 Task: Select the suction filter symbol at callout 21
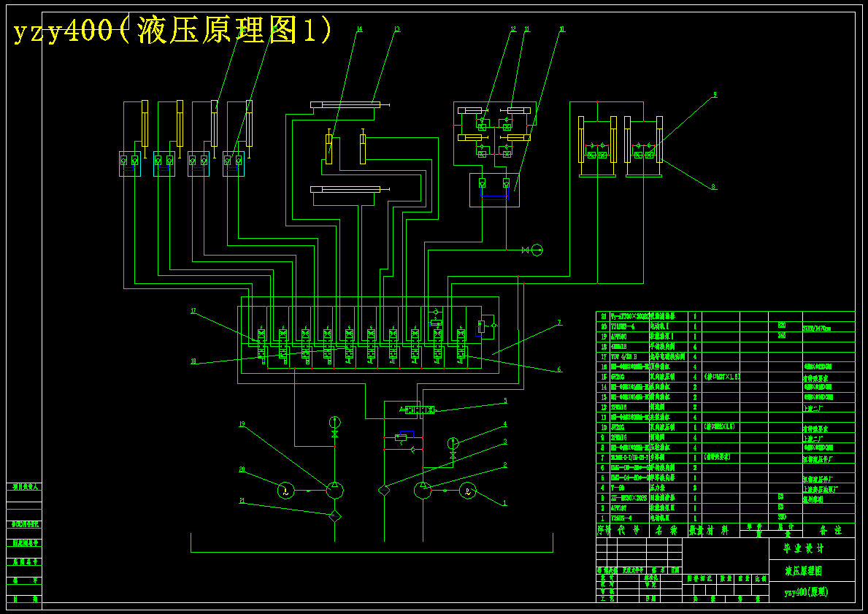coord(335,517)
